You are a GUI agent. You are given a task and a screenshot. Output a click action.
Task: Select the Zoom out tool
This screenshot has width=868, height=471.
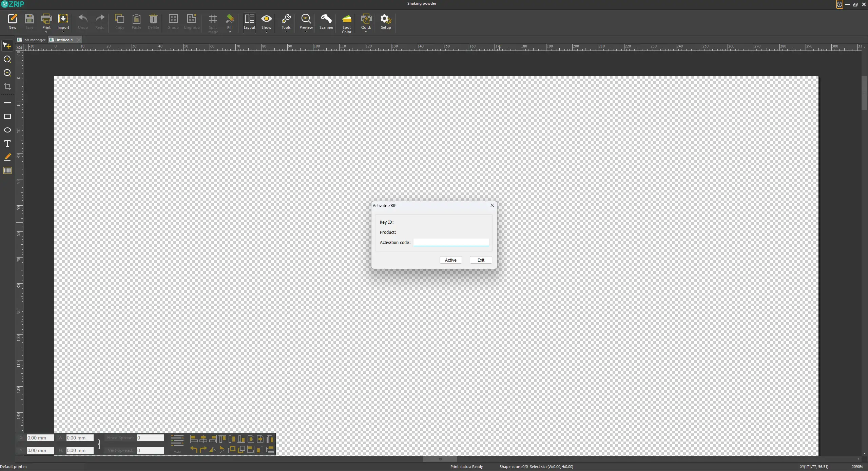[x=7, y=73]
